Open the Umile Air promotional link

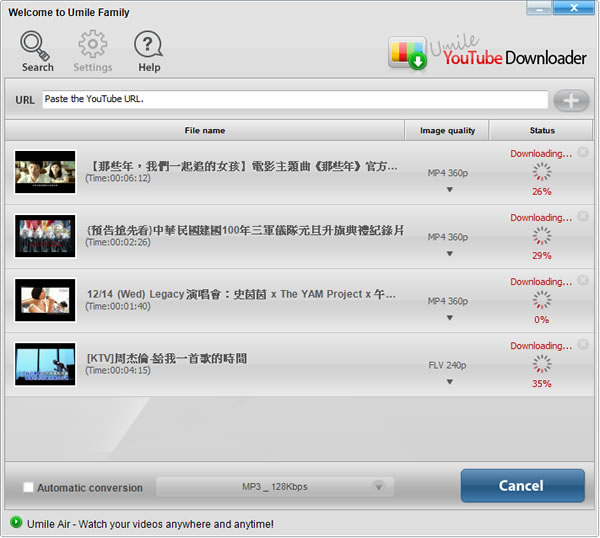coord(150,524)
